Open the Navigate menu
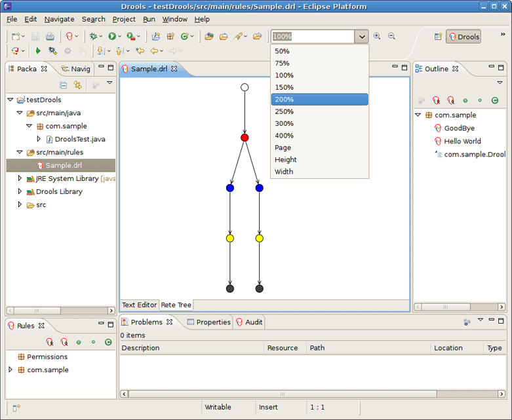Screen dimensions: 512x420 pyautogui.click(x=60, y=19)
